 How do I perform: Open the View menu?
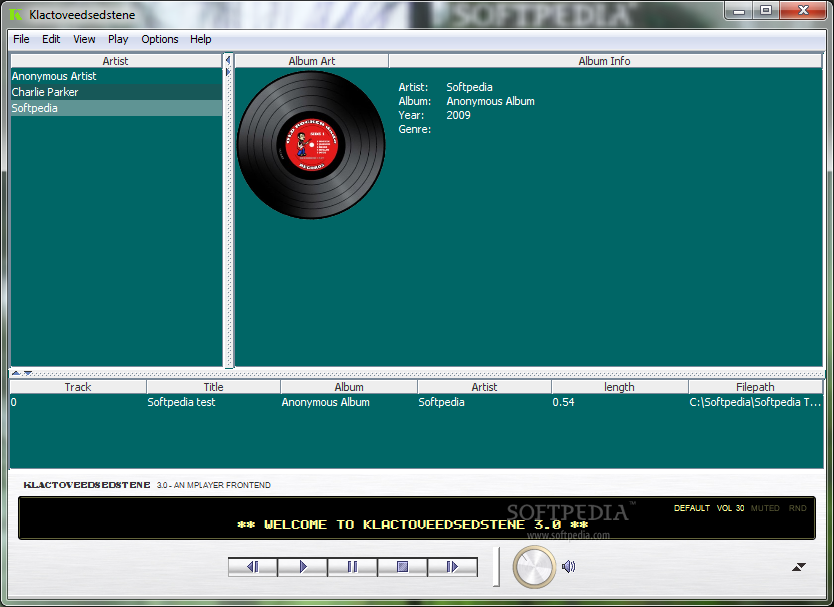pos(84,39)
